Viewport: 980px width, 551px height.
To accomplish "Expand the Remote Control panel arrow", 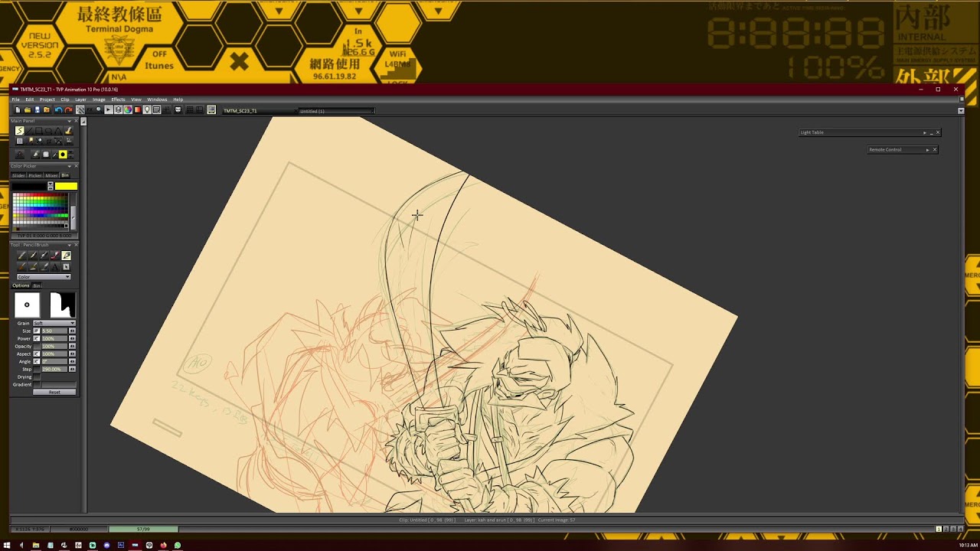I will 927,150.
